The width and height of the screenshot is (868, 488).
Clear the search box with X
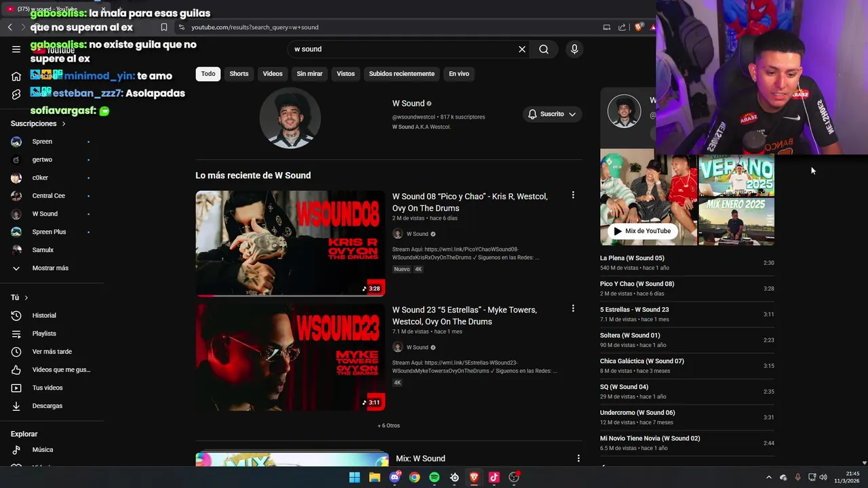point(522,49)
